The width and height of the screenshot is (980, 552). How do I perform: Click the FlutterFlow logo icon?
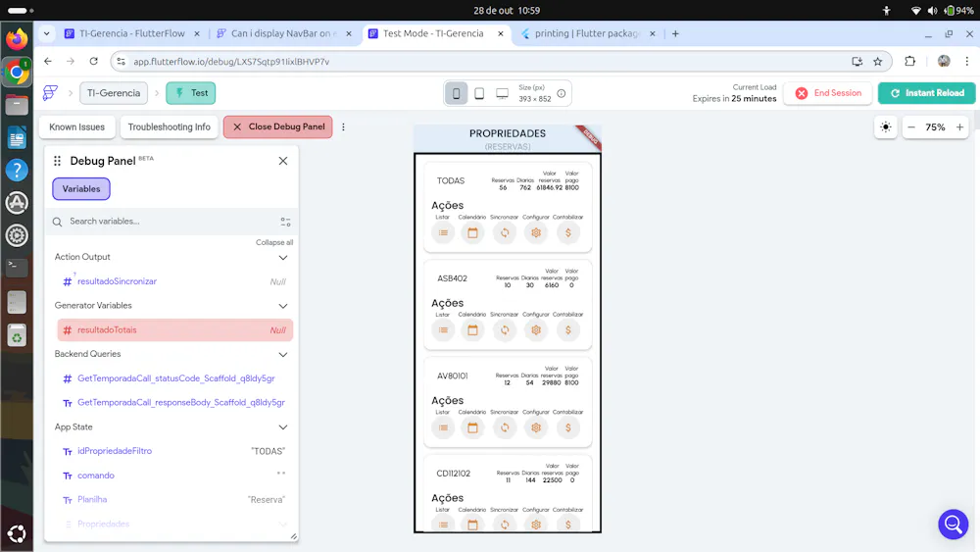51,92
